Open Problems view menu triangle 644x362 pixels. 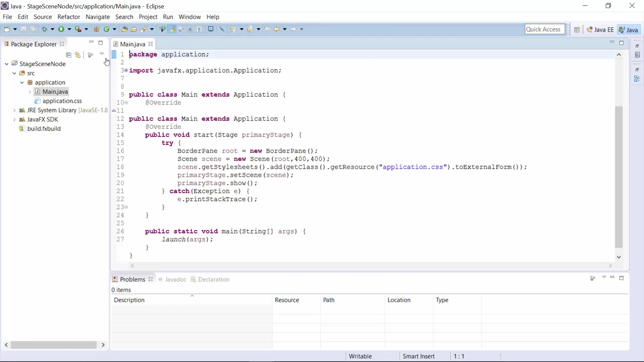click(x=604, y=277)
